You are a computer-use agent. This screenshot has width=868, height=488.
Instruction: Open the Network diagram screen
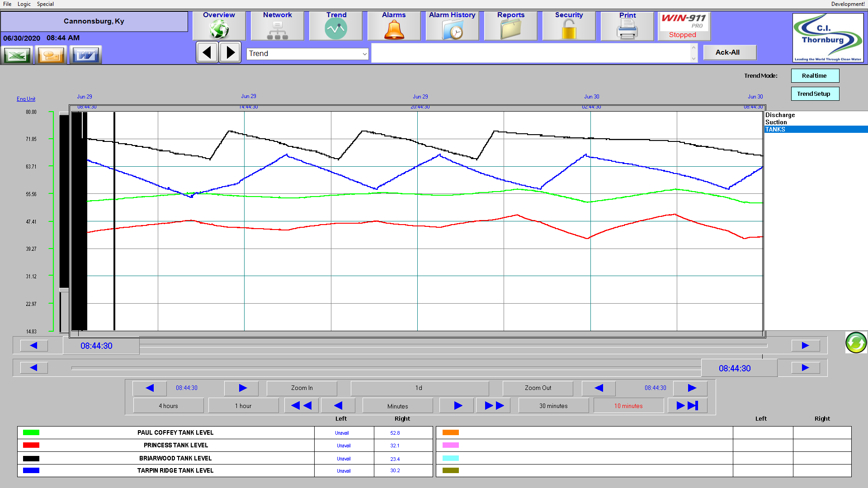coord(278,26)
